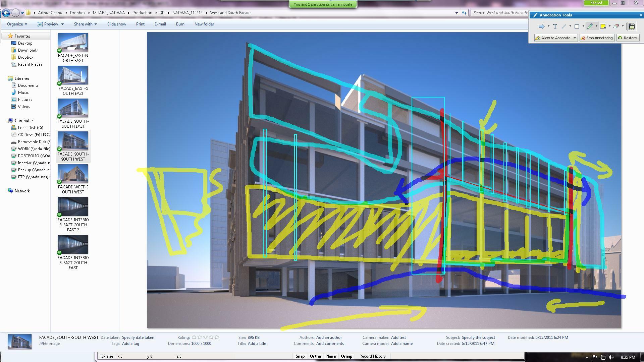The image size is (644, 362).
Task: Open the Backup network drive
Action: pyautogui.click(x=30, y=170)
